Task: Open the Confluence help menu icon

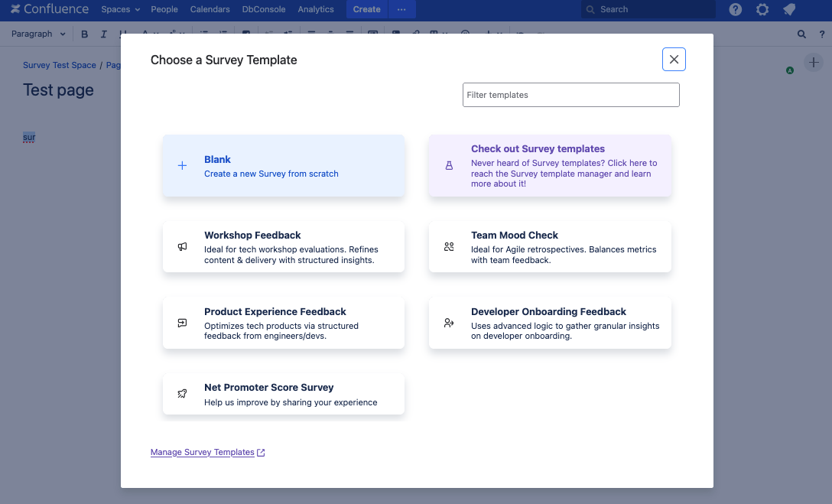Action: (736, 9)
